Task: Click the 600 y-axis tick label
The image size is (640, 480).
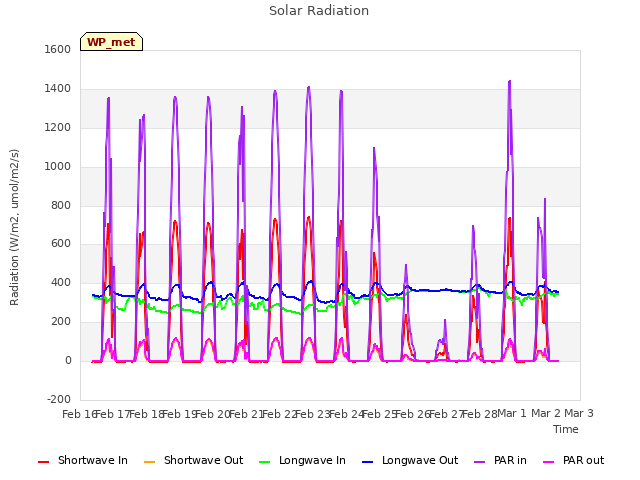Action: tap(61, 244)
